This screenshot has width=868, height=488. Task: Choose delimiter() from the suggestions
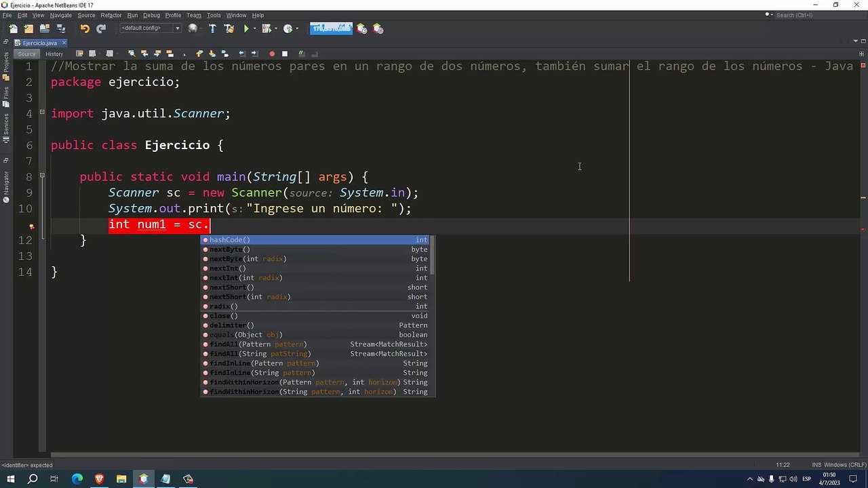pos(315,325)
